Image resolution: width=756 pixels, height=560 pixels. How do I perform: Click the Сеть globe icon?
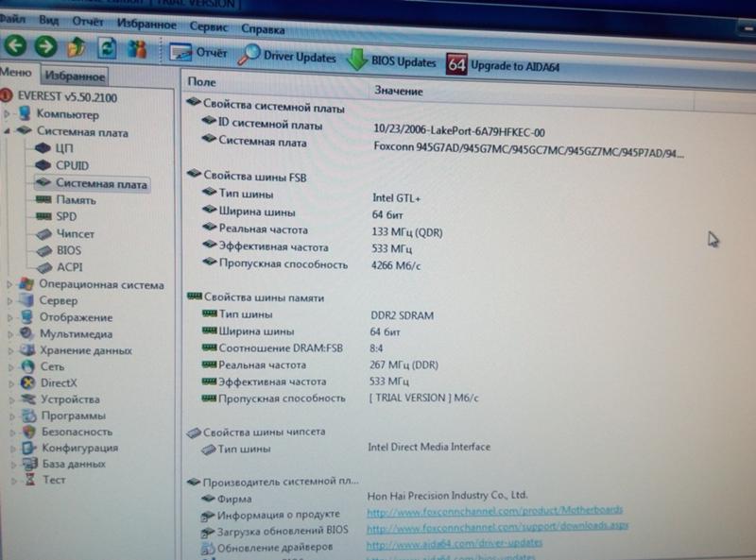pos(28,366)
